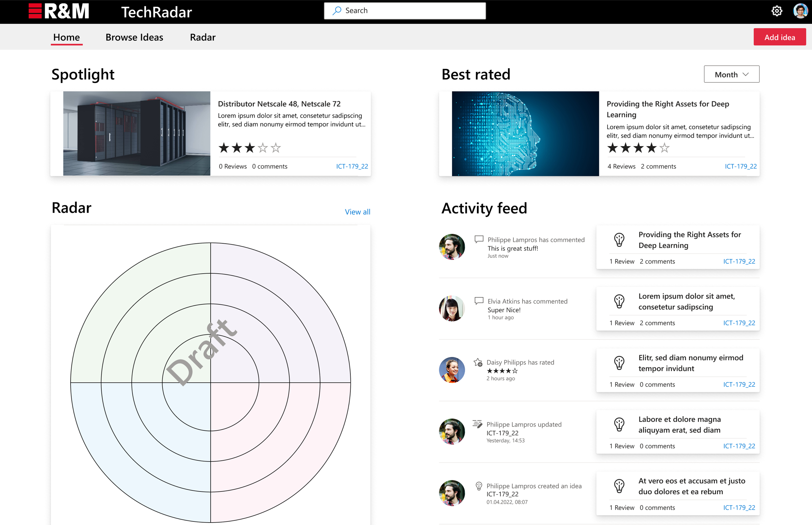This screenshot has width=812, height=525.
Task: Click Daisy Philipps' avatar in the activity feed
Action: (452, 370)
